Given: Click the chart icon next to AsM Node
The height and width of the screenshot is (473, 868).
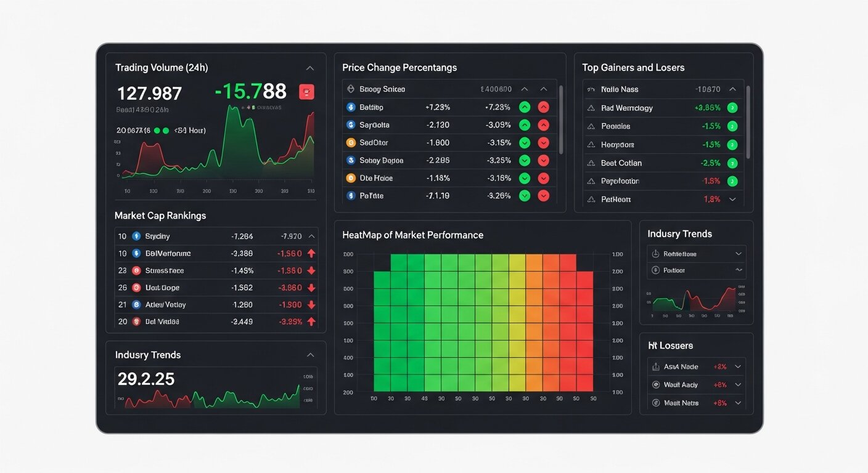Looking at the screenshot, I should (655, 366).
